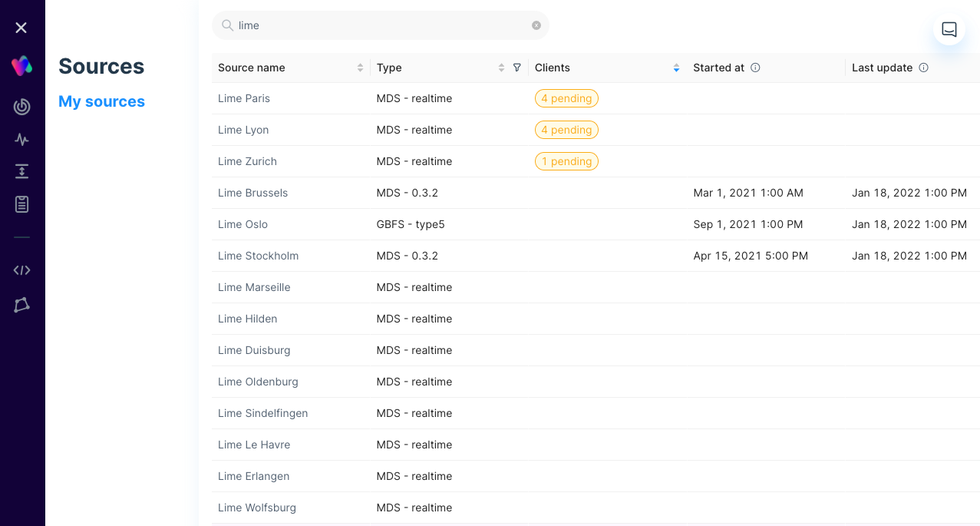
Task: Open the Lime Lyon source
Action: (x=243, y=130)
